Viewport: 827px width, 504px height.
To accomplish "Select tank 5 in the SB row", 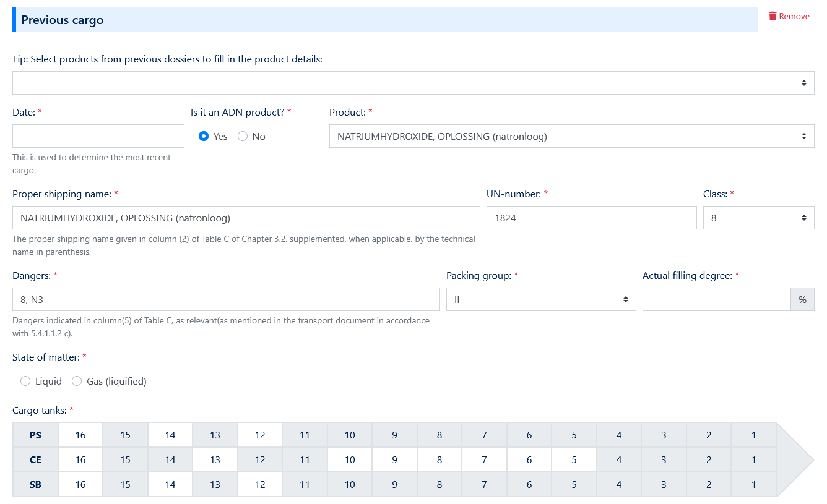I will 574,484.
